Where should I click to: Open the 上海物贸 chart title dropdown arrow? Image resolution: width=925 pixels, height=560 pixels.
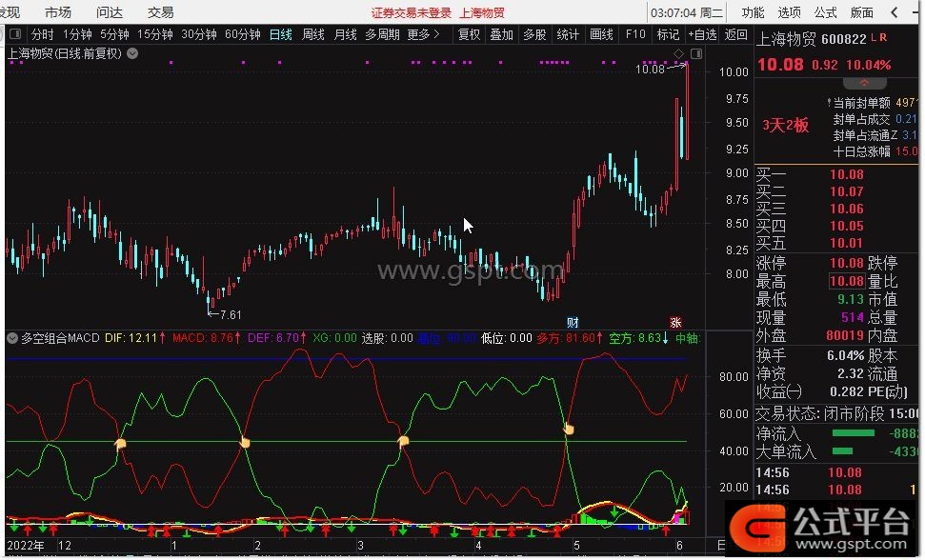coord(132,53)
